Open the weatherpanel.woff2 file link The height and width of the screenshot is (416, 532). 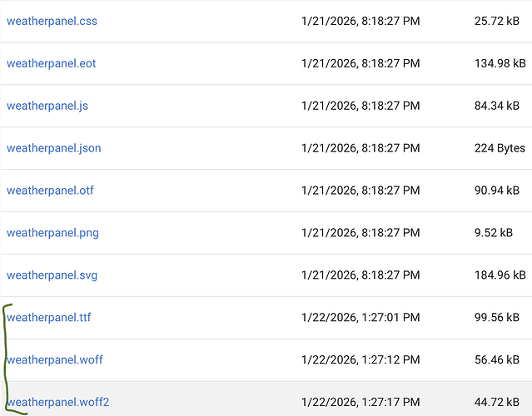pos(58,403)
